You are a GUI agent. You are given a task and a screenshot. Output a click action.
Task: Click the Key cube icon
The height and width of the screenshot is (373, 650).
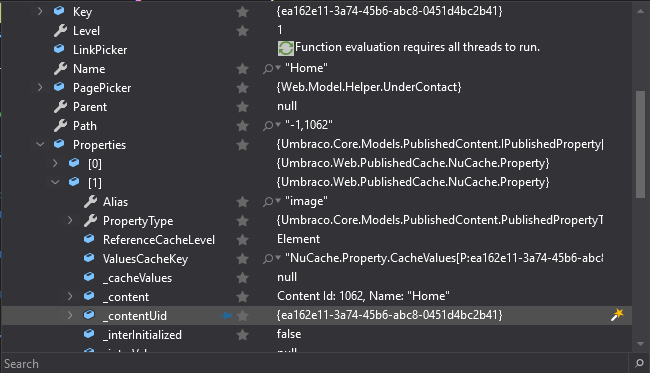59,11
